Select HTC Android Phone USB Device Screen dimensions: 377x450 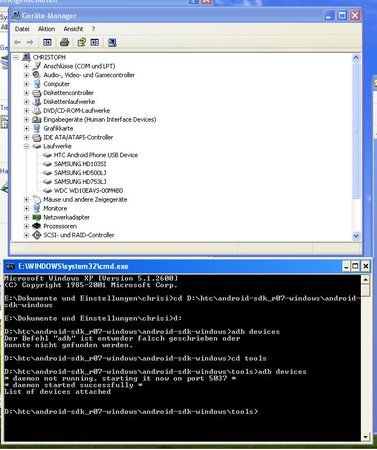(x=96, y=155)
